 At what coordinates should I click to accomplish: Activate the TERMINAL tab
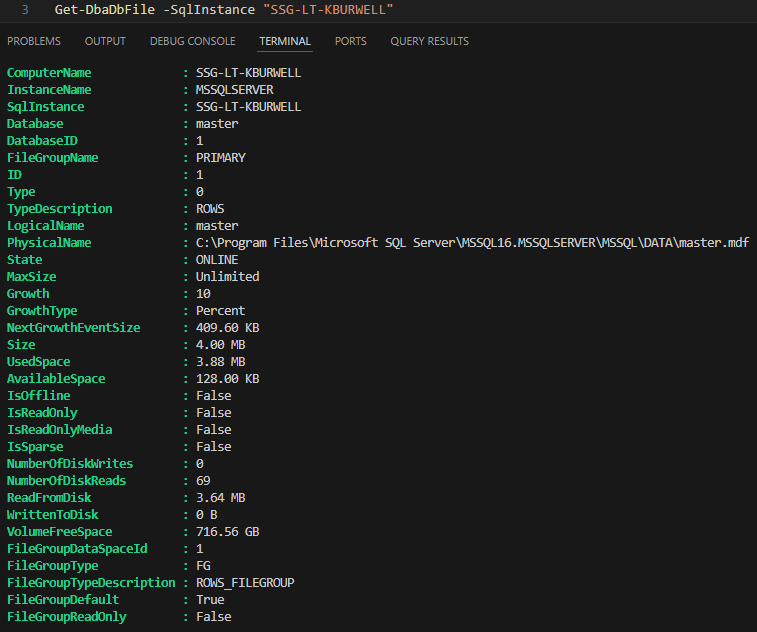point(285,41)
